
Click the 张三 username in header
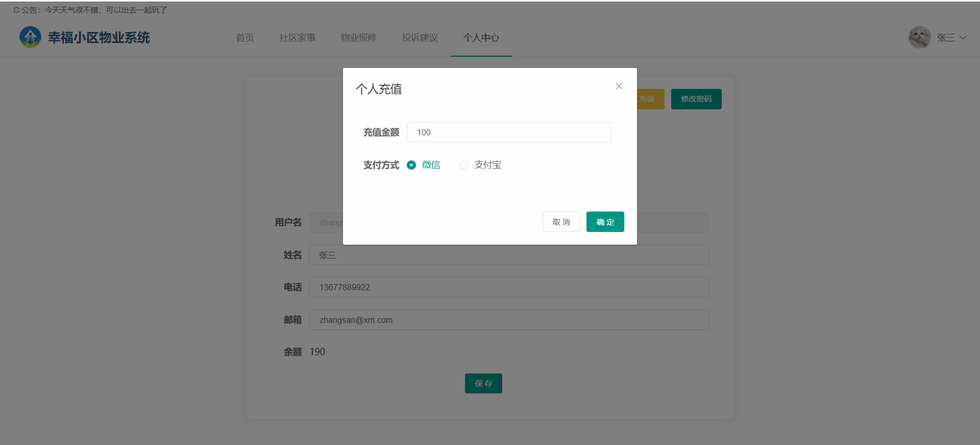click(x=946, y=38)
